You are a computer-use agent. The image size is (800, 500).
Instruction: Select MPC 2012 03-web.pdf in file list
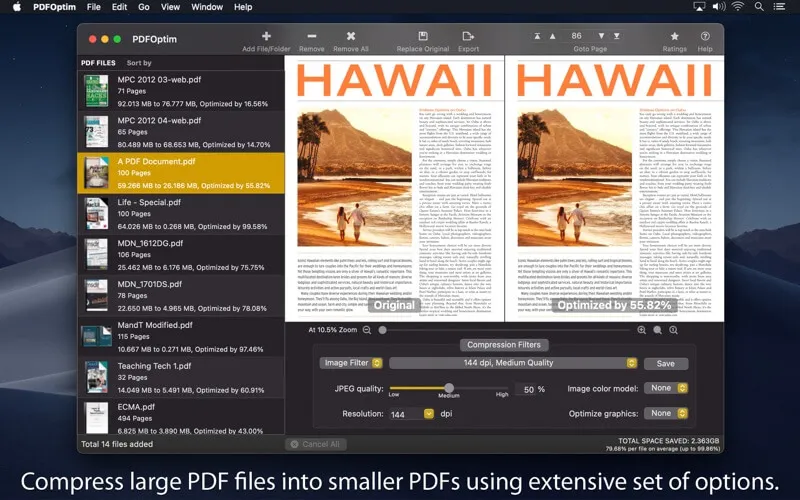(x=181, y=91)
